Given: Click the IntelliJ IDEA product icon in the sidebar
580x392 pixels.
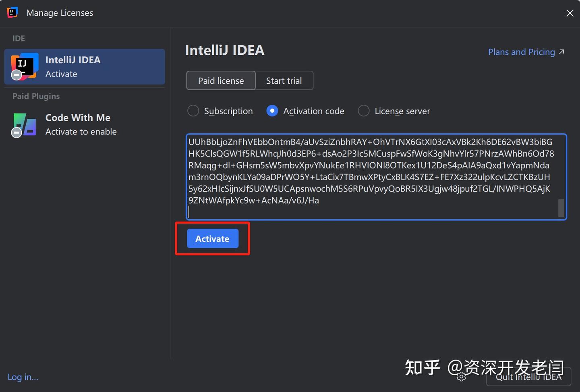Looking at the screenshot, I should tap(25, 66).
